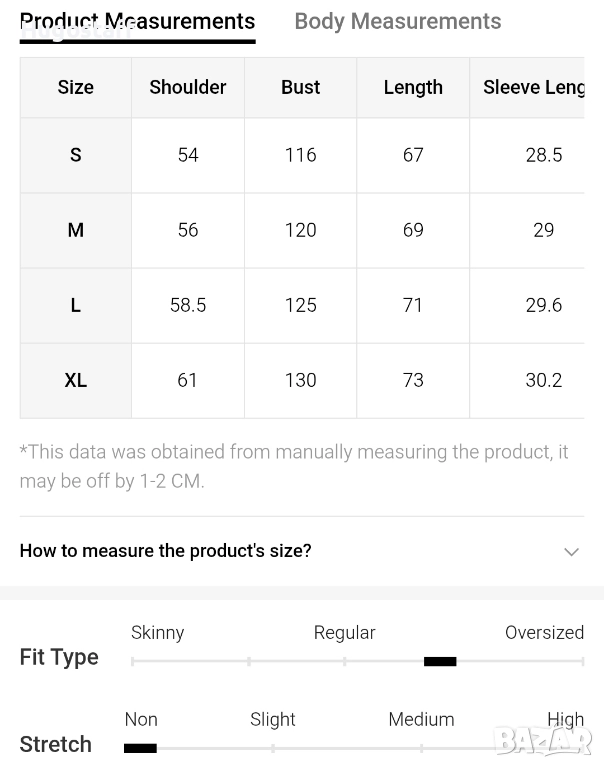This screenshot has width=604, height=768.
Task: Select the size S row label
Action: click(x=75, y=155)
